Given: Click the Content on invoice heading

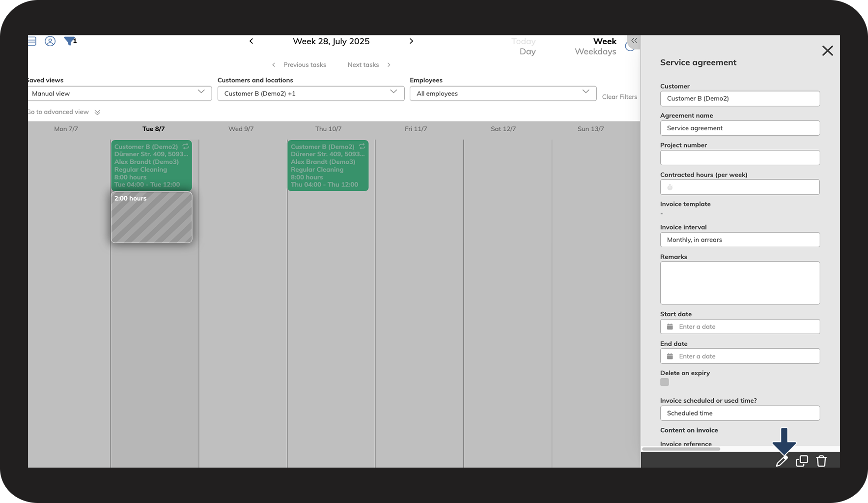Looking at the screenshot, I should [689, 430].
